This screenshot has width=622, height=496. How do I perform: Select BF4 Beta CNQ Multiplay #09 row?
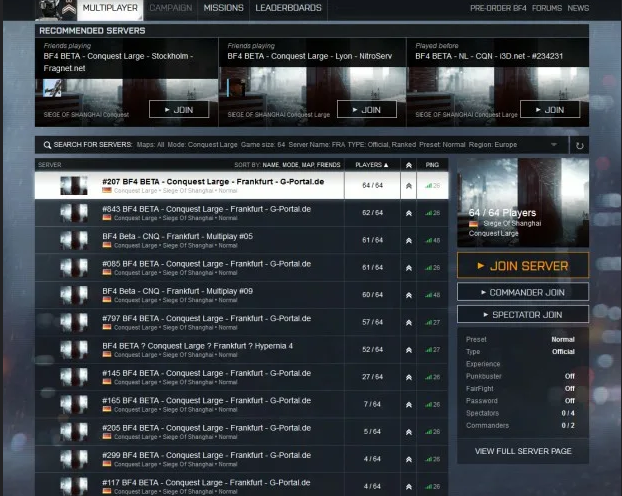[x=242, y=295]
